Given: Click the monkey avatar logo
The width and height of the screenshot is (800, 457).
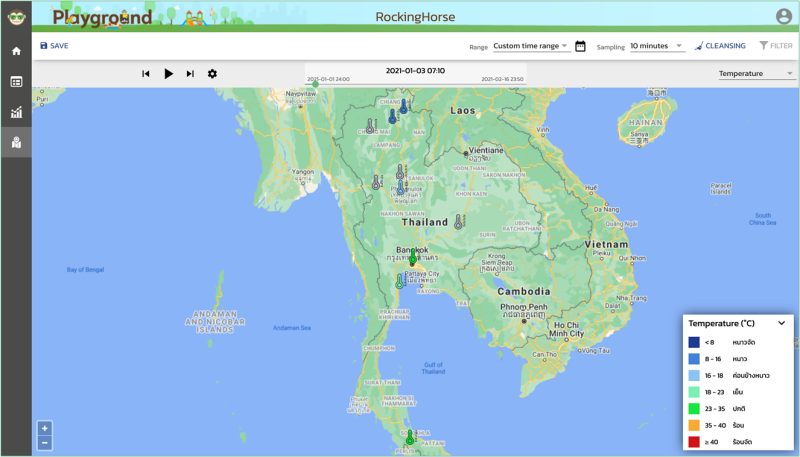Looking at the screenshot, I should click(x=15, y=16).
